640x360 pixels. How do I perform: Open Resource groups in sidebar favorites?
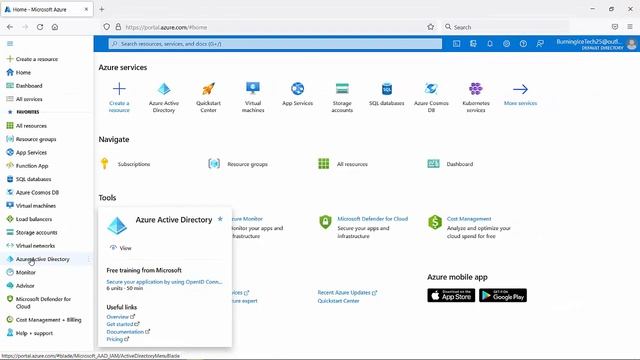coord(31,139)
